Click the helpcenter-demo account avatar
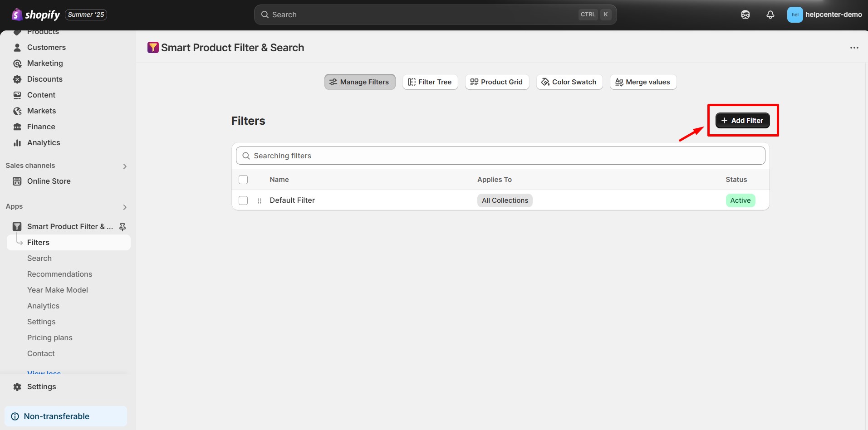The width and height of the screenshot is (868, 430). point(794,15)
